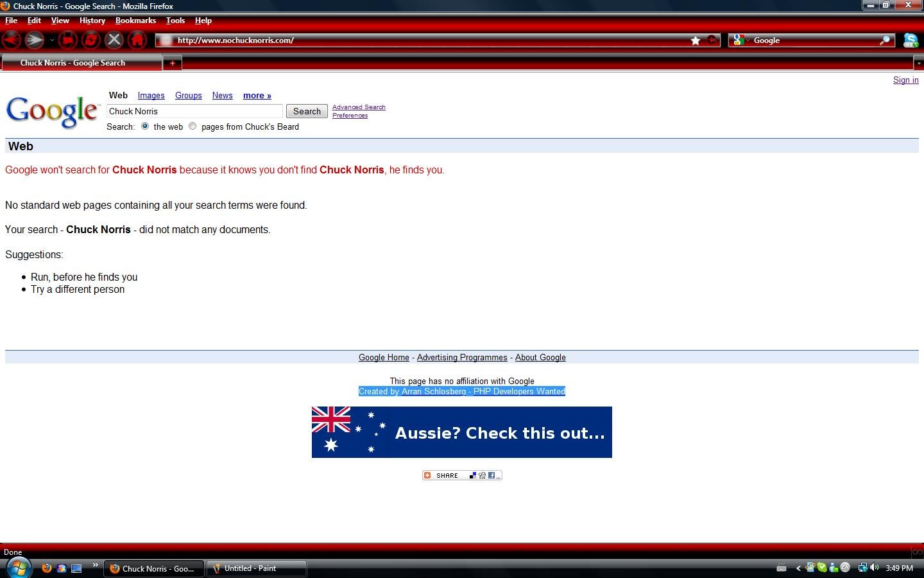Open the Tools menu
924x578 pixels.
pos(175,21)
